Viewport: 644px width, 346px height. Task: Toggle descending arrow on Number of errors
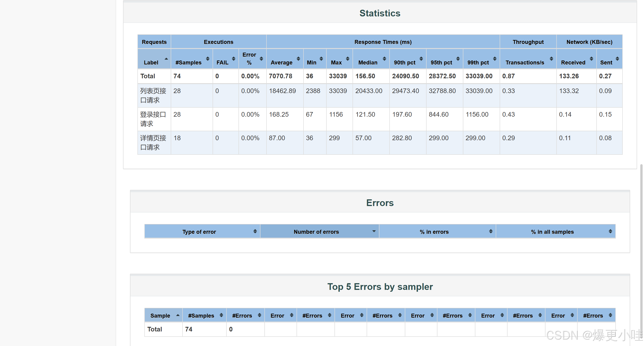tap(374, 231)
